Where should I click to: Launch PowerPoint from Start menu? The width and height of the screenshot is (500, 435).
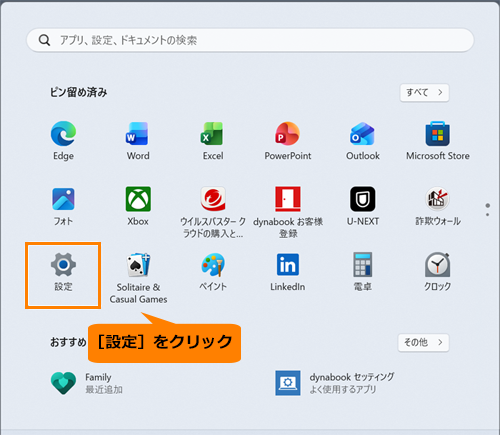pyautogui.click(x=288, y=134)
